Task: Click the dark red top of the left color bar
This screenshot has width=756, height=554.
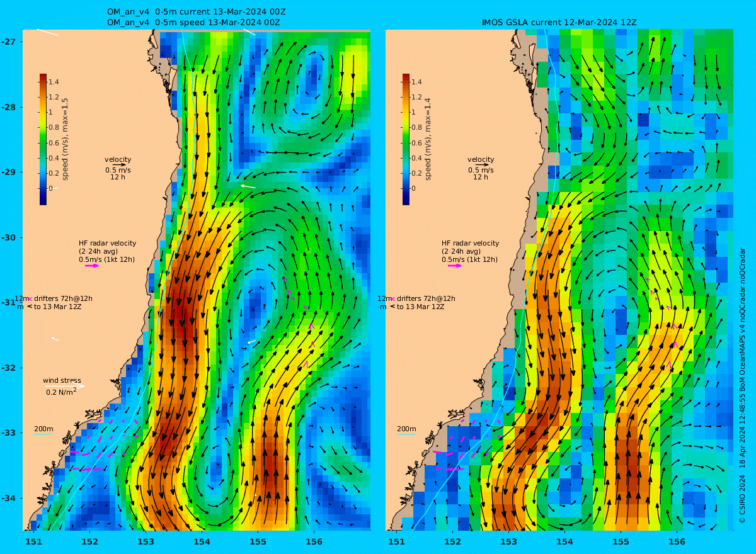Action: [x=43, y=77]
